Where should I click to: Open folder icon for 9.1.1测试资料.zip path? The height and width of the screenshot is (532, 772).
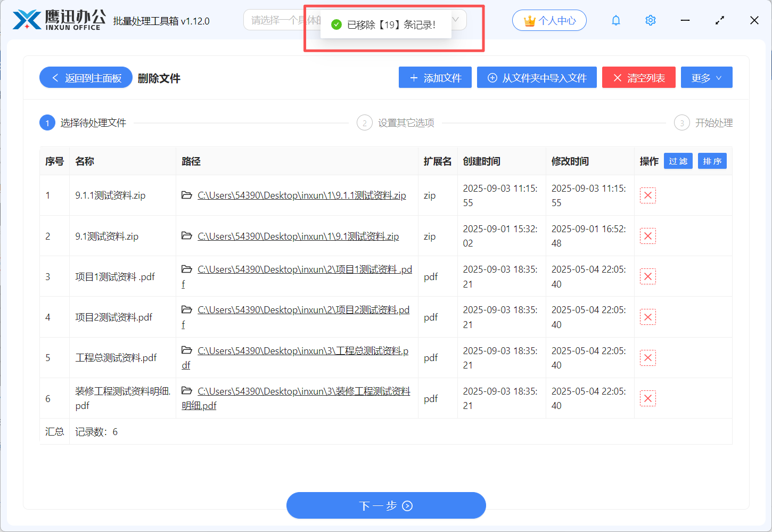pyautogui.click(x=187, y=195)
